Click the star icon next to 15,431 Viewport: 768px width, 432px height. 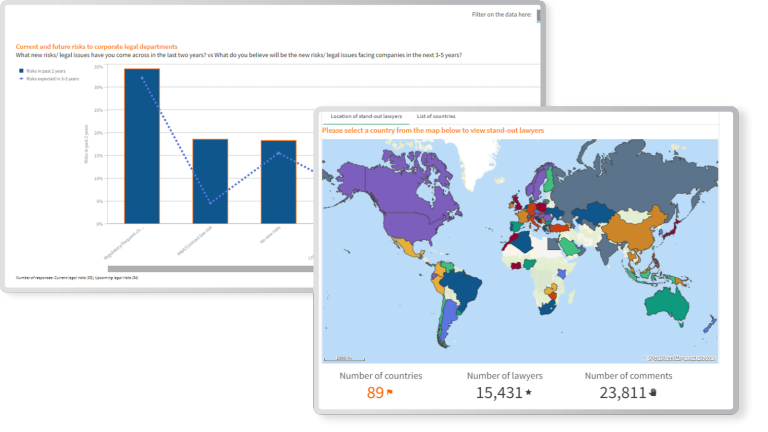click(528, 394)
